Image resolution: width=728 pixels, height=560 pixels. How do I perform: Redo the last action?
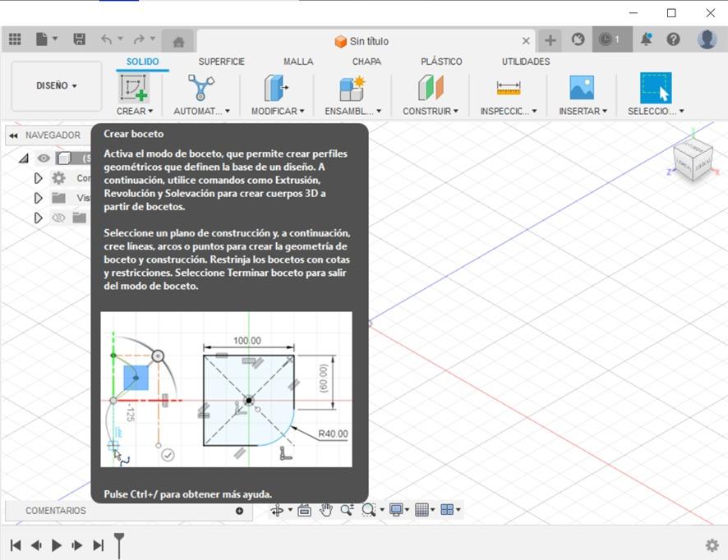pyautogui.click(x=138, y=39)
